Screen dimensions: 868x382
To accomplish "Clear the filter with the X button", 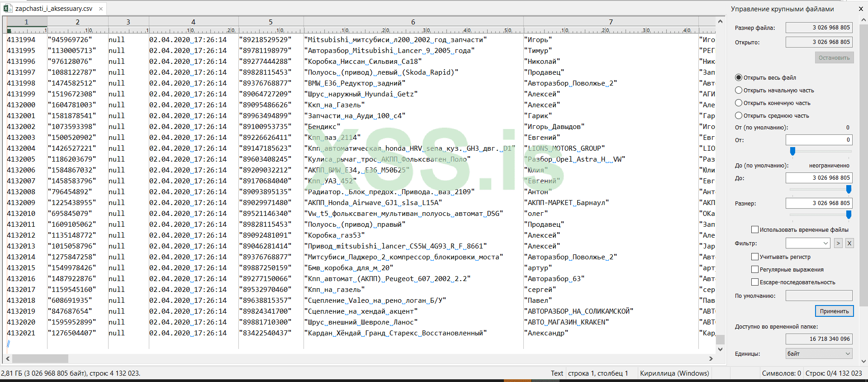I will click(x=849, y=243).
